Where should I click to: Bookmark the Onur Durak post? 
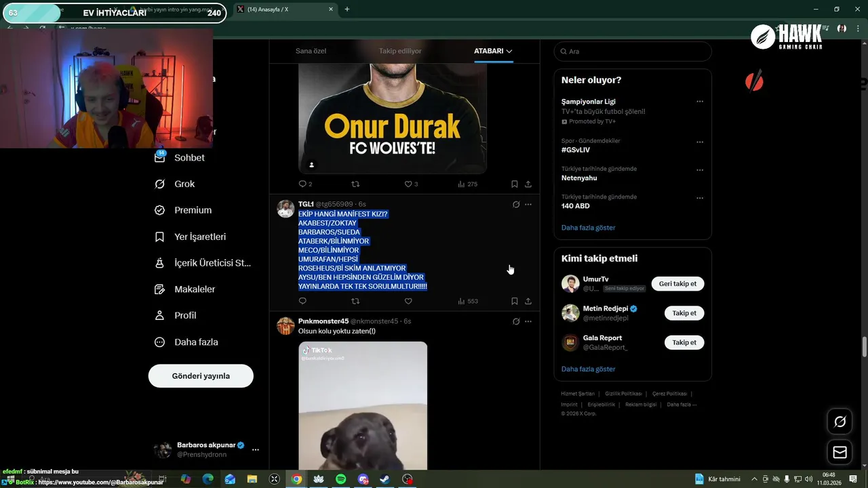pos(514,184)
